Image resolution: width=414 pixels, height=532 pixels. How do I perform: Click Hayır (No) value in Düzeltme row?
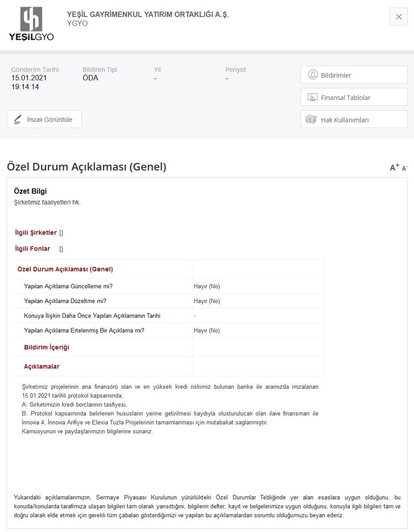pos(207,301)
